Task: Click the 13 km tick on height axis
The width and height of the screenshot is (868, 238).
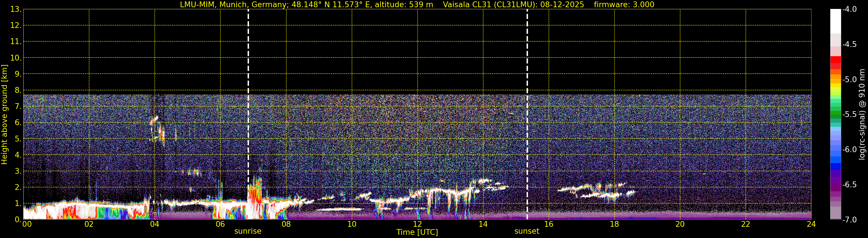Action: 16,10
